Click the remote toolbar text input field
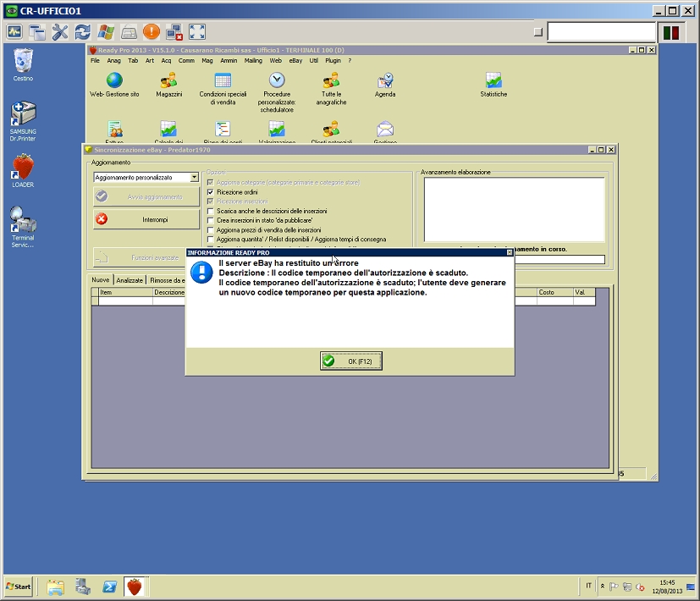 601,31
